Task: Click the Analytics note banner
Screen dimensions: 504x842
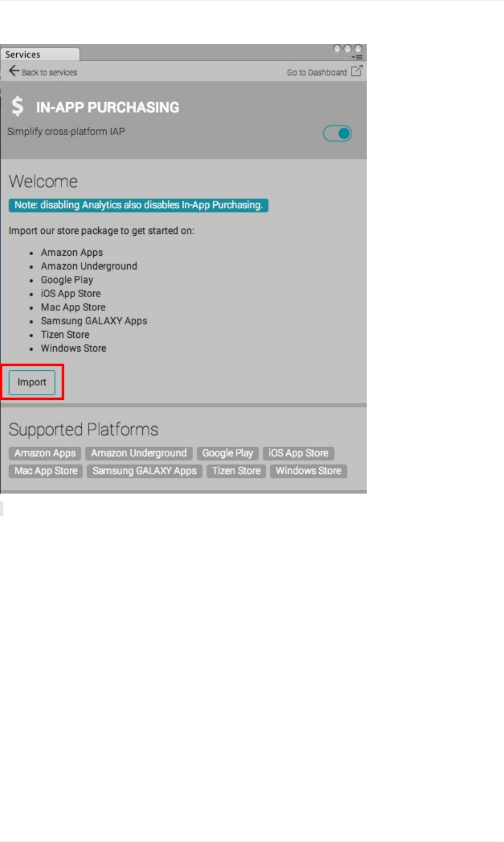Action: tap(138, 205)
